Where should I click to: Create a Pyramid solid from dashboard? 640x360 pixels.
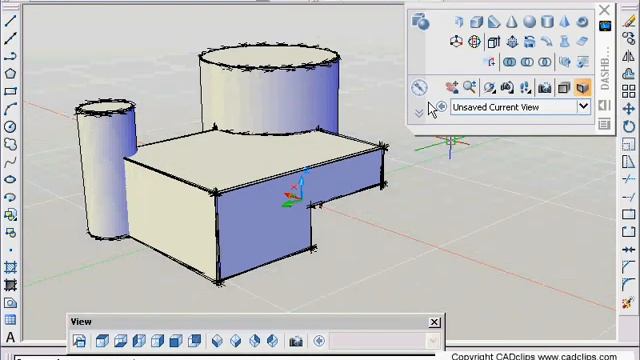click(564, 22)
